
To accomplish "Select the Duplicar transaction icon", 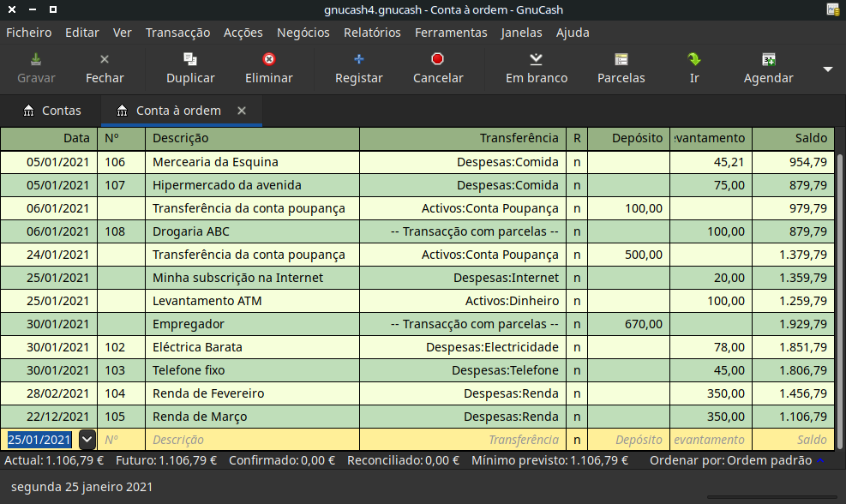I will (x=189, y=69).
